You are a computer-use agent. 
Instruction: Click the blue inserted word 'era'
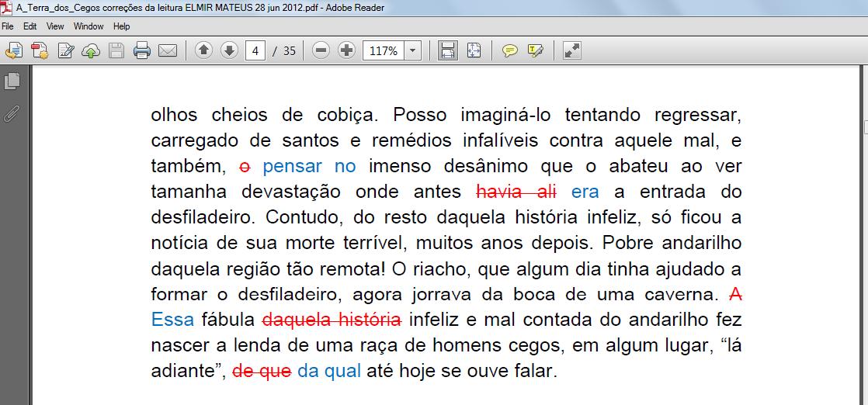pos(585,192)
